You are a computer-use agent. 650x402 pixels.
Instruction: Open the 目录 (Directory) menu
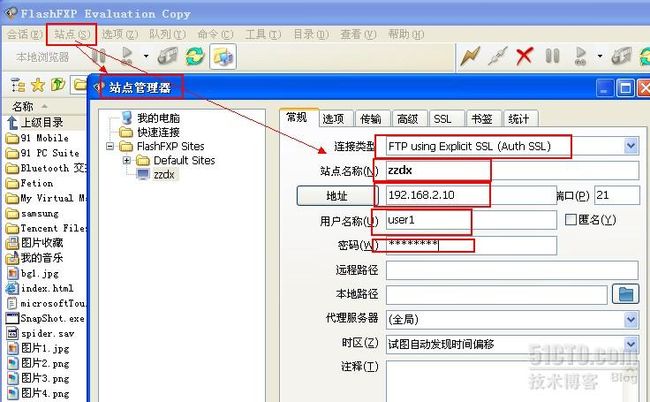311,34
